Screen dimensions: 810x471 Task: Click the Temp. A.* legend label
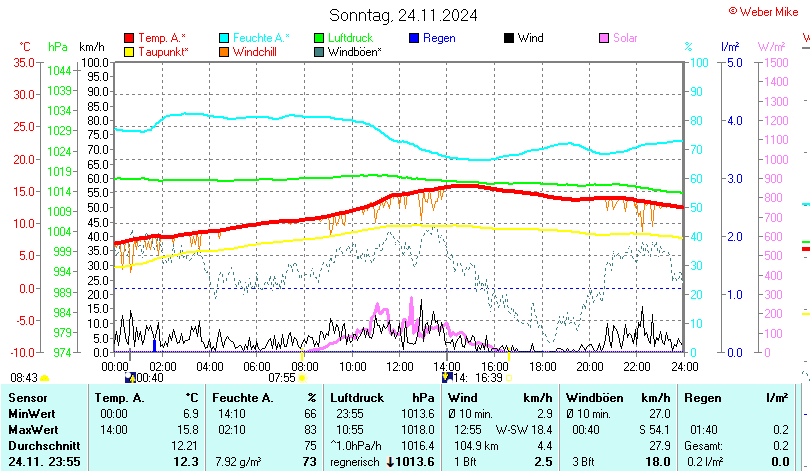[x=162, y=38]
